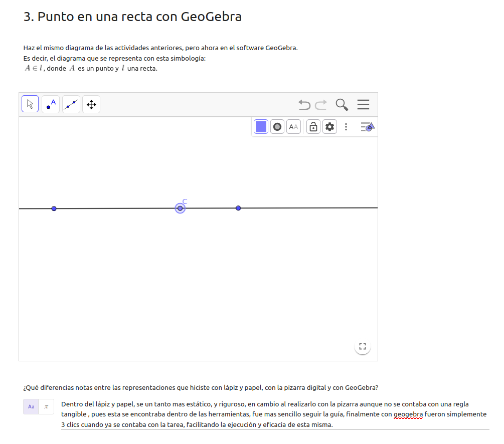The width and height of the screenshot is (504, 444).
Task: Select point C on the line
Action: pyautogui.click(x=180, y=208)
